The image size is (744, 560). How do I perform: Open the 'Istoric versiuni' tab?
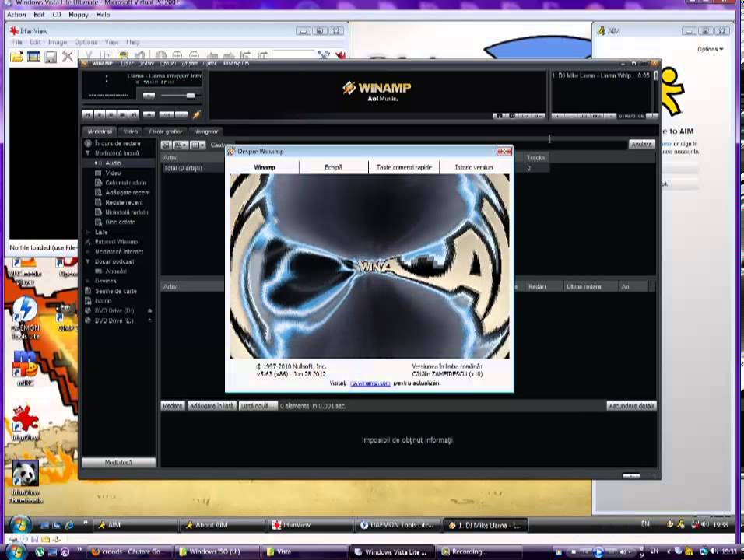click(474, 167)
